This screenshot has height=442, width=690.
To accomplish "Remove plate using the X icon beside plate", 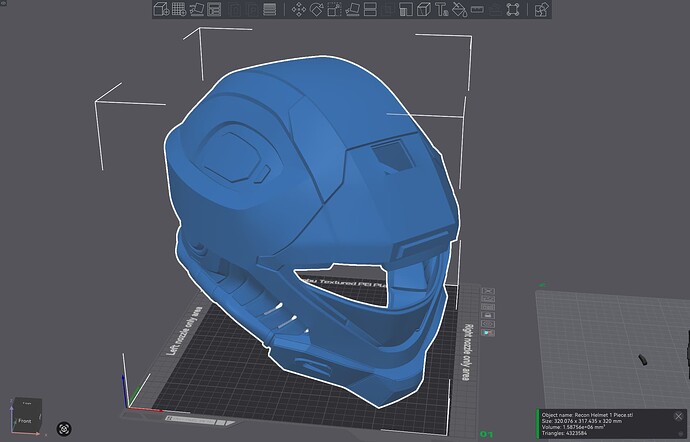I will click(x=488, y=291).
